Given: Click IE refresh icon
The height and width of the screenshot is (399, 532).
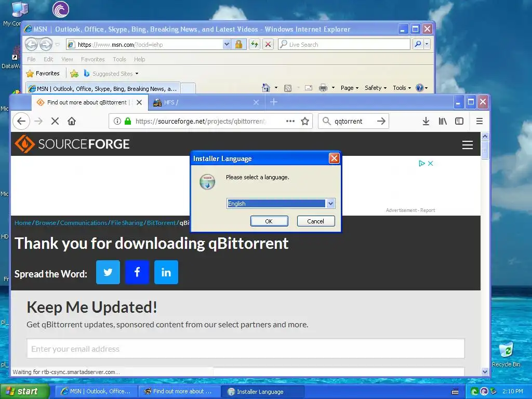Looking at the screenshot, I should 255,44.
